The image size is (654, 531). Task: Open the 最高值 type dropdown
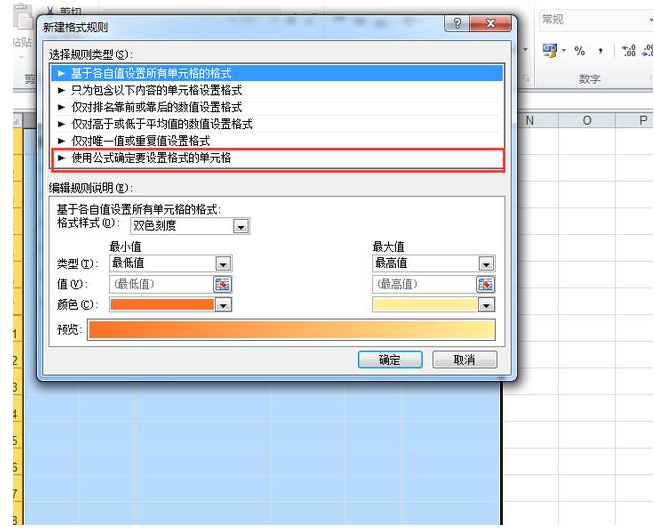point(486,264)
